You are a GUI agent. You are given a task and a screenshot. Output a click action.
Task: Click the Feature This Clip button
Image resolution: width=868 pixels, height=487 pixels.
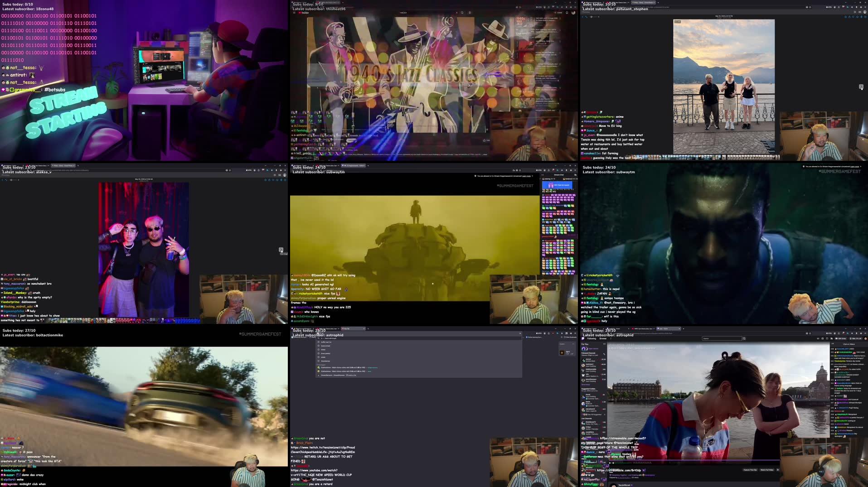tap(750, 470)
